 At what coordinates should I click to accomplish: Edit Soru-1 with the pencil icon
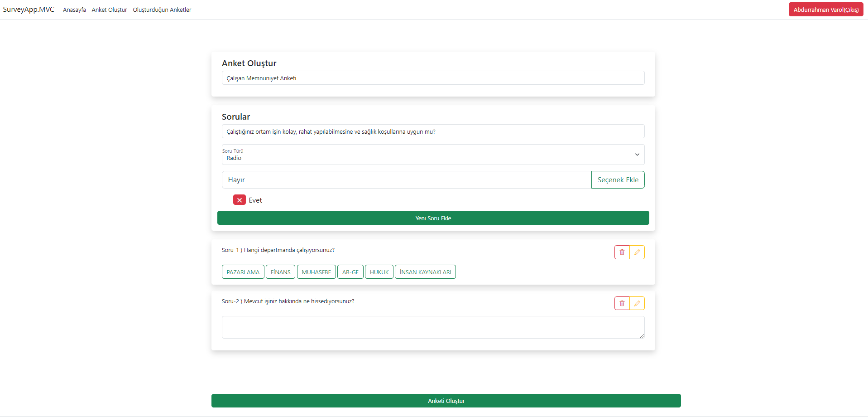click(x=637, y=252)
